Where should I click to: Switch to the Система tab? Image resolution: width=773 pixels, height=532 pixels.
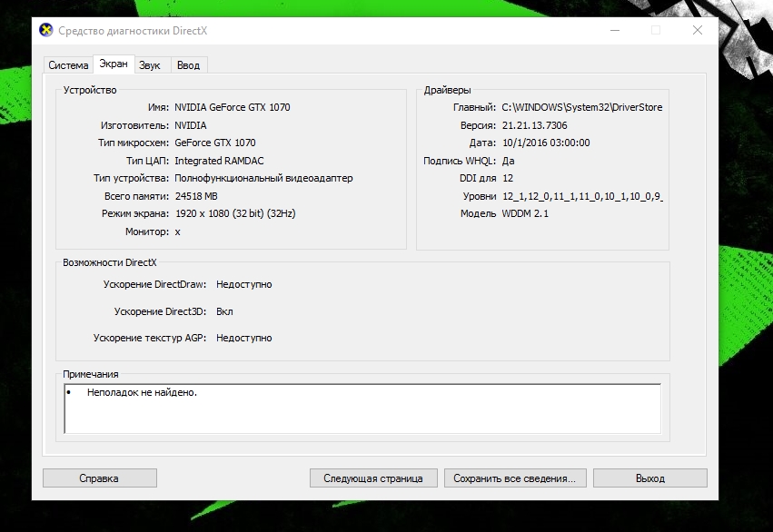click(x=68, y=65)
